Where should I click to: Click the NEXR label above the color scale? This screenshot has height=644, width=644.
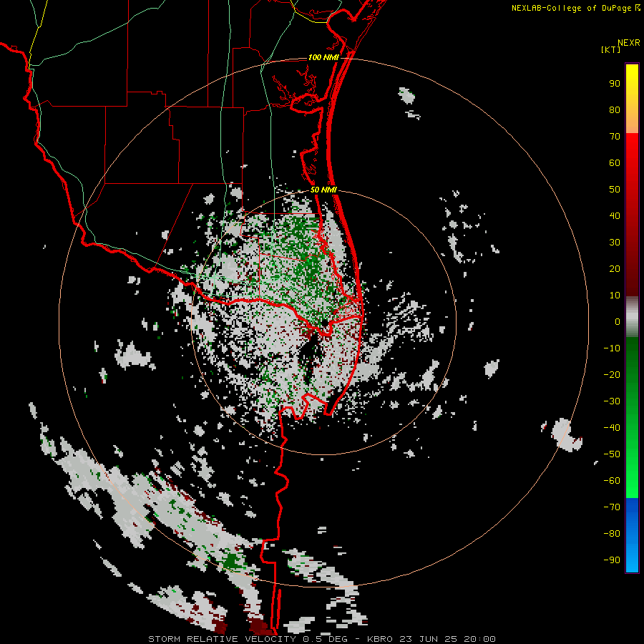pyautogui.click(x=628, y=43)
